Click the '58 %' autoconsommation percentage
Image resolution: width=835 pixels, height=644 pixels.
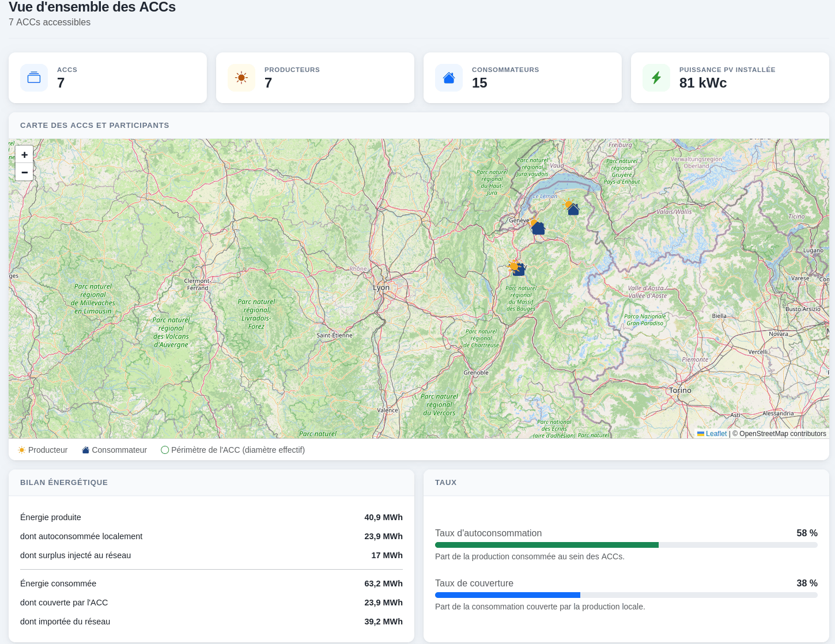[807, 533]
